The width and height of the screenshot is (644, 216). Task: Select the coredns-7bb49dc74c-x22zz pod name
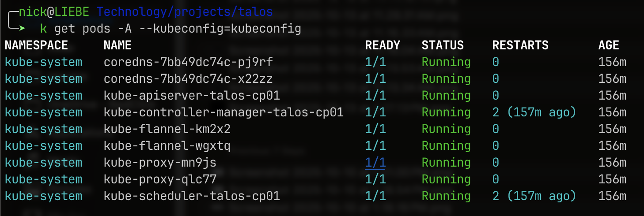[x=188, y=79]
